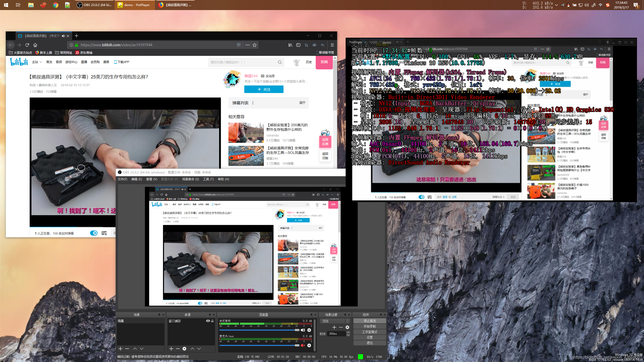Click the bilibili search input field
The width and height of the screenshot is (644, 362).
(243, 62)
